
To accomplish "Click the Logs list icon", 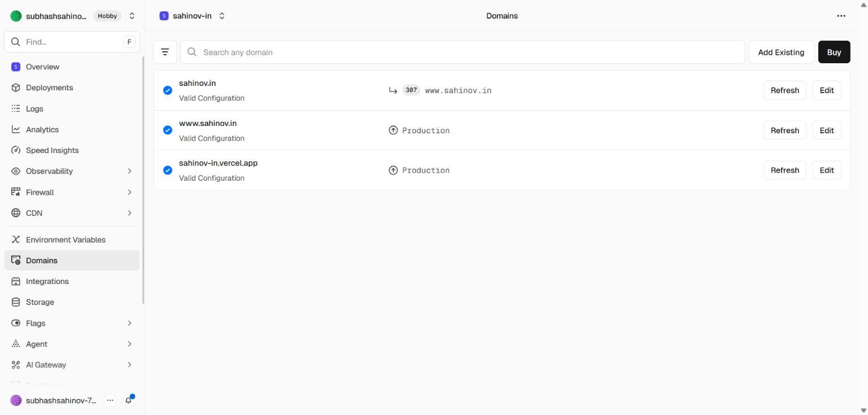I will (x=16, y=108).
